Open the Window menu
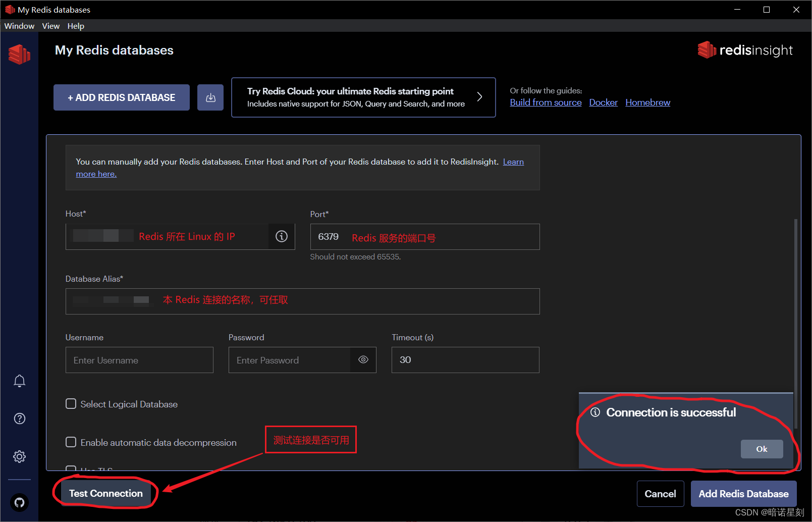This screenshot has width=812, height=522. click(19, 26)
